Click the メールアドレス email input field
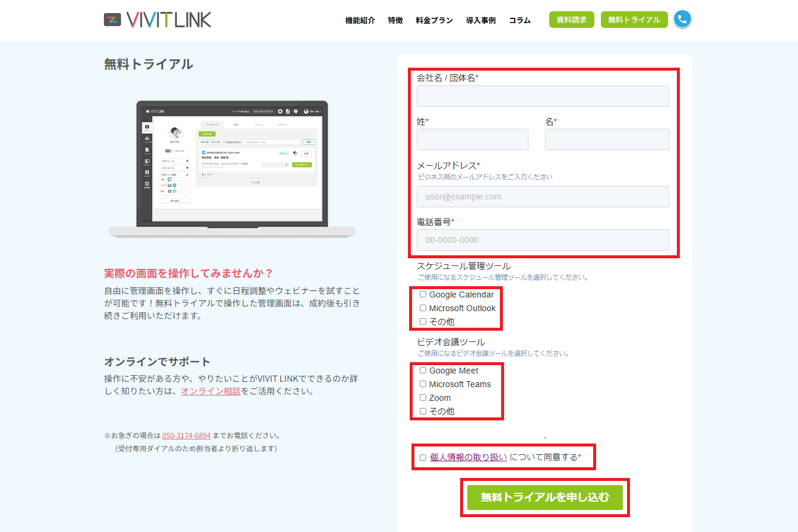This screenshot has height=532, width=798. tap(543, 196)
